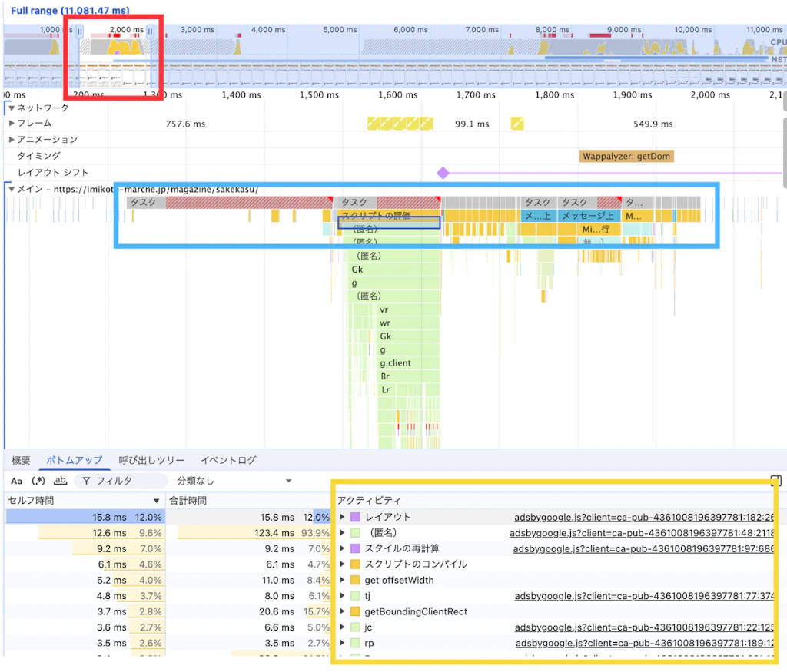Select the 549.9 ms frame
This screenshot has height=672, width=787.
[653, 124]
